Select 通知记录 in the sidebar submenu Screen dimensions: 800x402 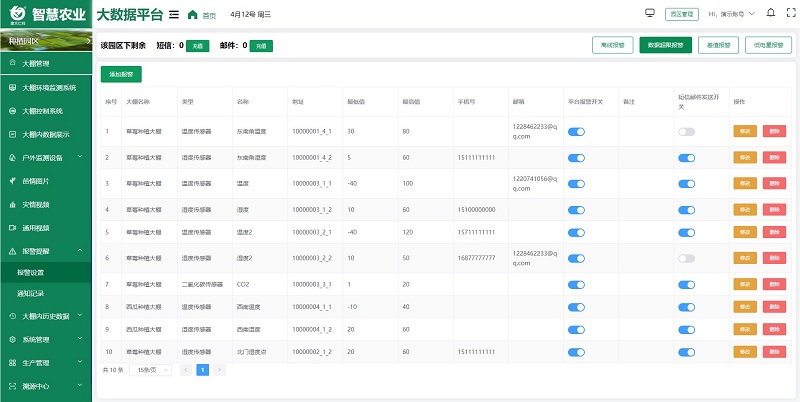(31, 293)
